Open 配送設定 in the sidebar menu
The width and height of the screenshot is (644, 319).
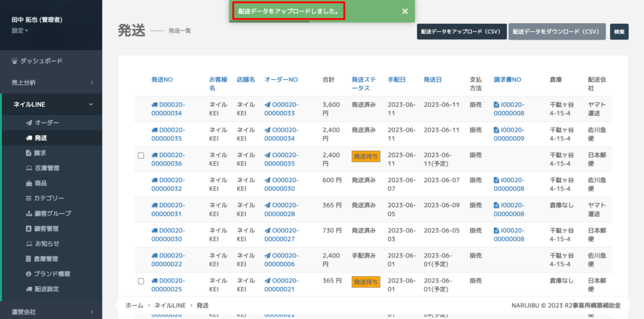47,289
